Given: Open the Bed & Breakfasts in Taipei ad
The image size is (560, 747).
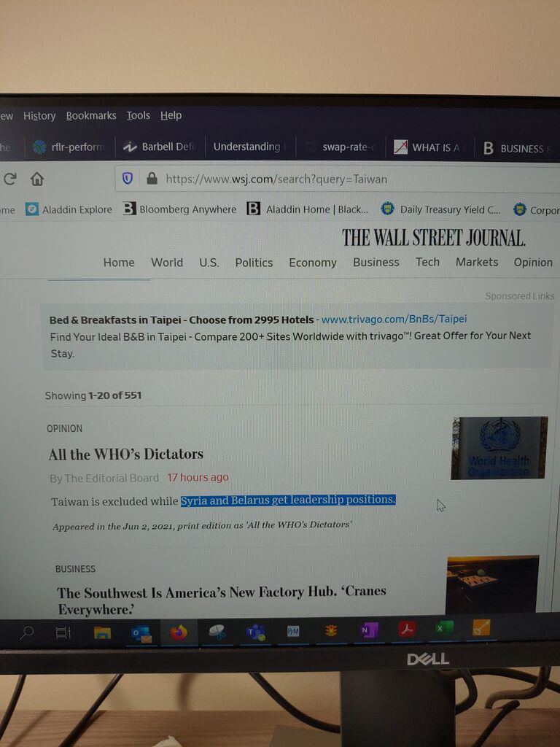Looking at the screenshot, I should point(182,320).
